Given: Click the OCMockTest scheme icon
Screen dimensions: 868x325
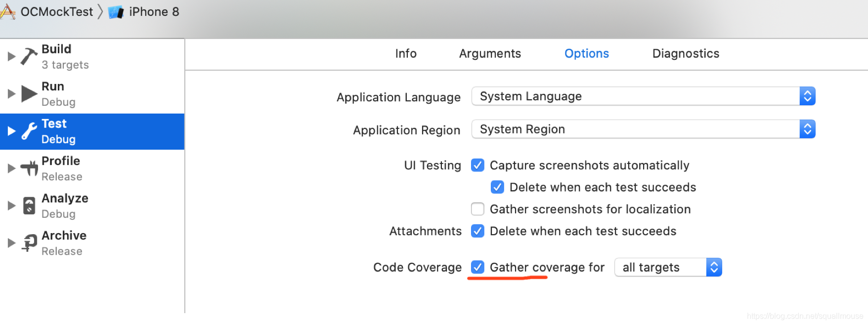Looking at the screenshot, I should click(7, 11).
